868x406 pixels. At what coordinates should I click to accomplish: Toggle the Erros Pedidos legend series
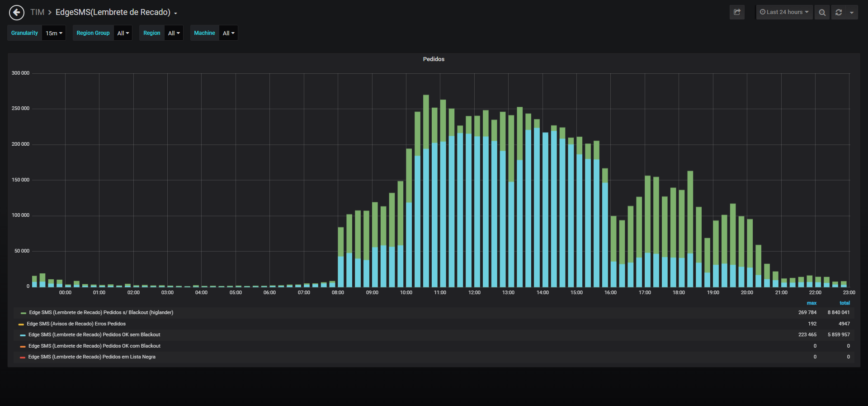76,324
